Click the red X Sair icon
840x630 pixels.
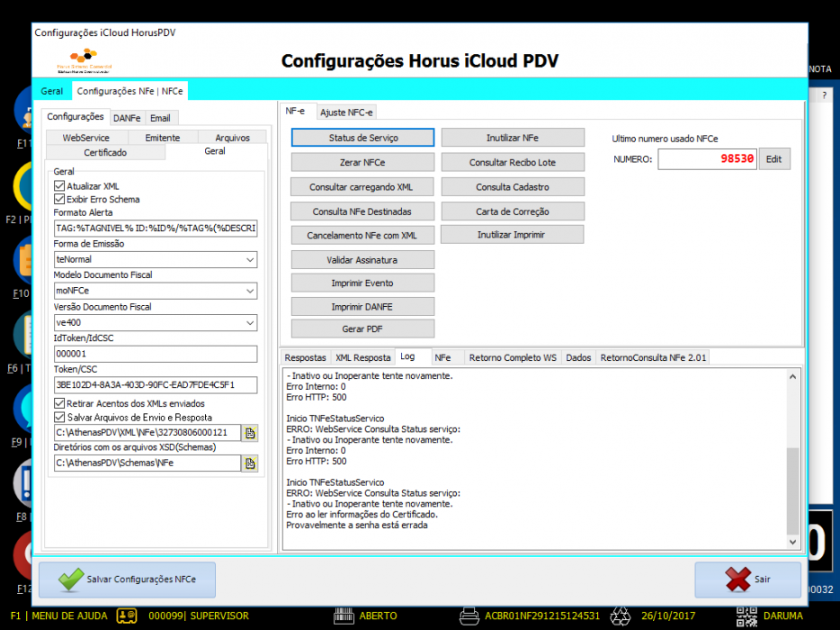point(737,580)
